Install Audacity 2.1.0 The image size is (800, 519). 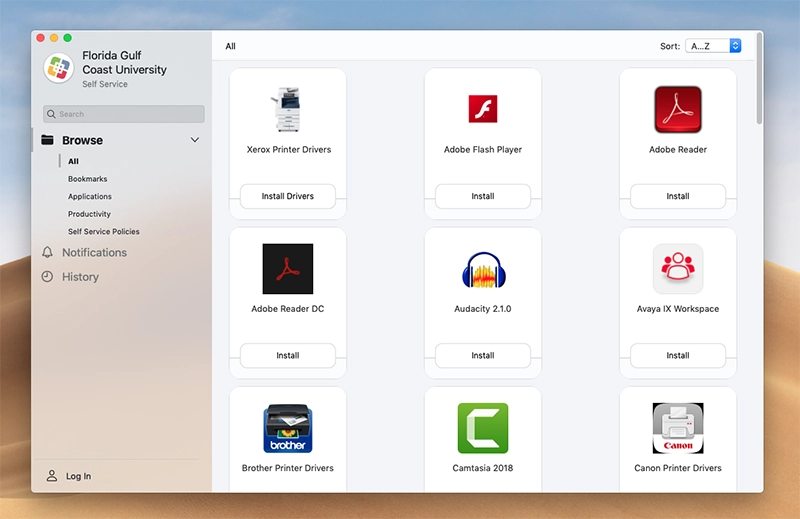click(483, 355)
